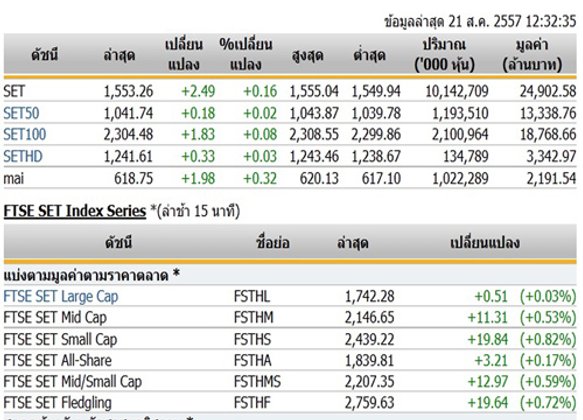Image resolution: width=583 pixels, height=420 pixels.
Task: Click SETHD last value 1,241.61
Action: 128,156
